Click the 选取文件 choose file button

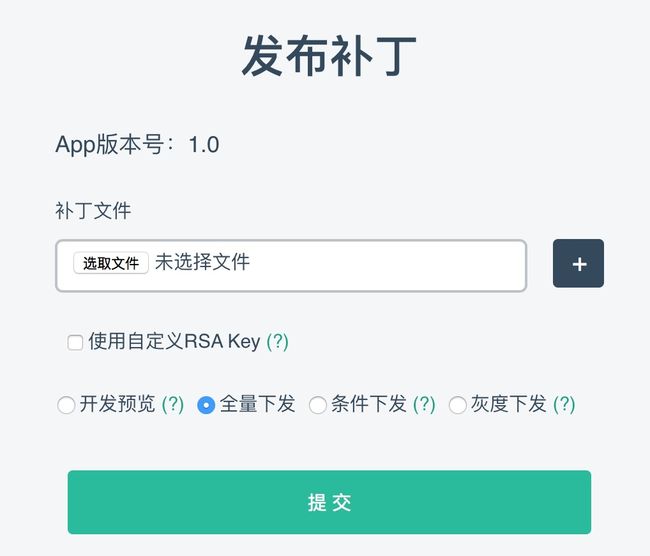[x=111, y=263]
